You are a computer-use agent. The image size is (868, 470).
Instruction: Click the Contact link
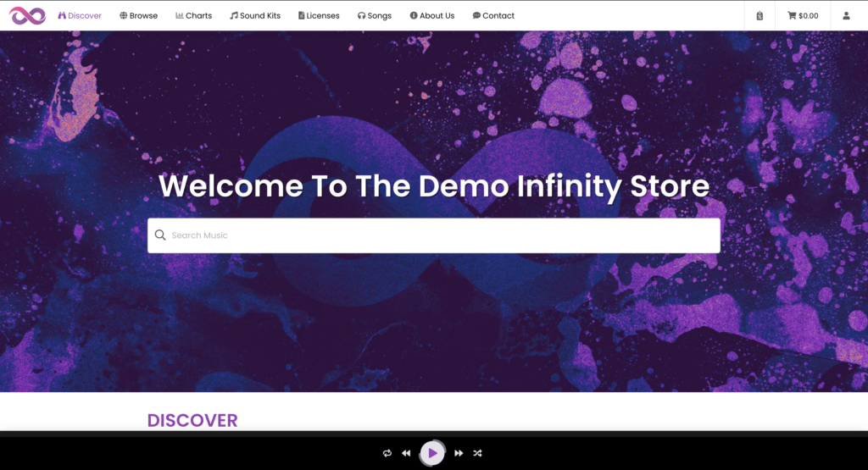493,15
